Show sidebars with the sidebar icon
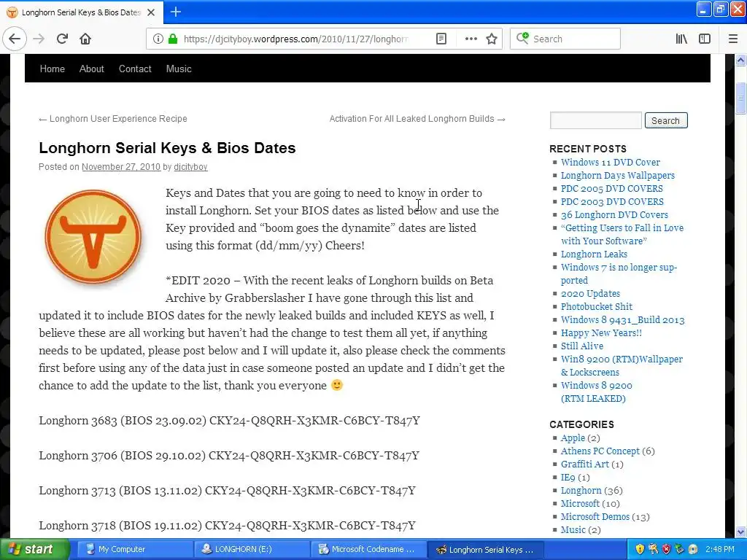This screenshot has width=747, height=560. (705, 39)
